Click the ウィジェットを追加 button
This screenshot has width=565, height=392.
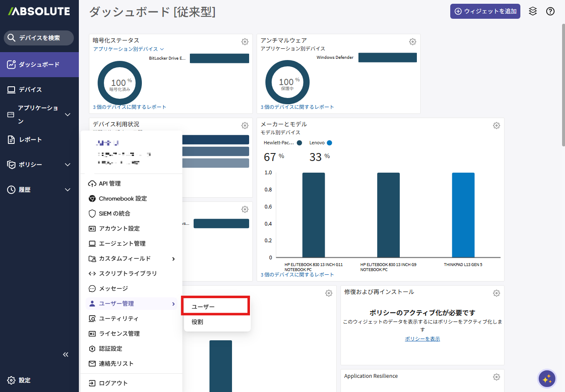[485, 11]
